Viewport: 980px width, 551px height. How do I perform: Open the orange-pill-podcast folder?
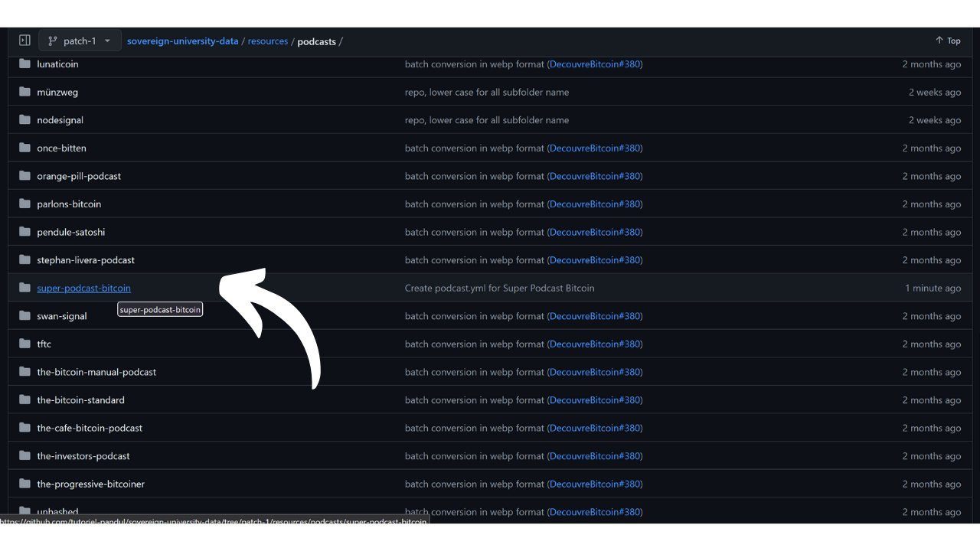tap(79, 176)
